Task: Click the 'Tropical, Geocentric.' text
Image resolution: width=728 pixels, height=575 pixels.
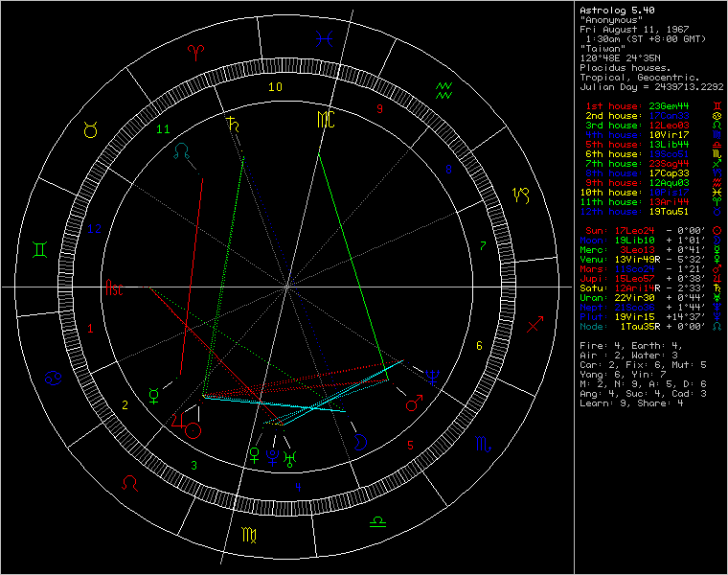Action: (640, 78)
